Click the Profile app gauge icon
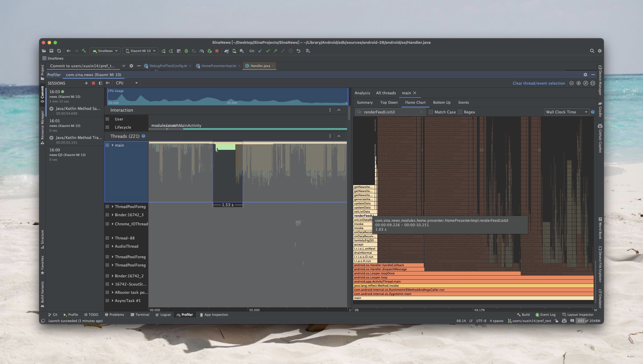This screenshot has height=364, width=643. coord(202,51)
